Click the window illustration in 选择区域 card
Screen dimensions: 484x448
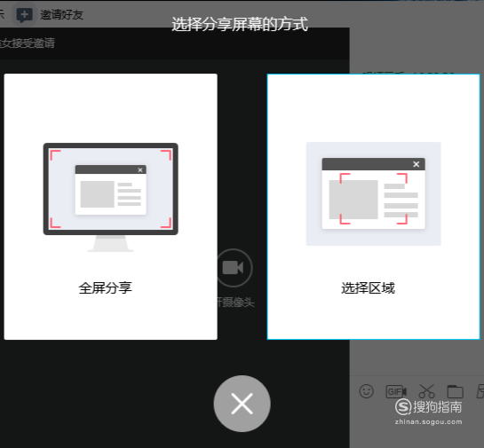coord(374,193)
